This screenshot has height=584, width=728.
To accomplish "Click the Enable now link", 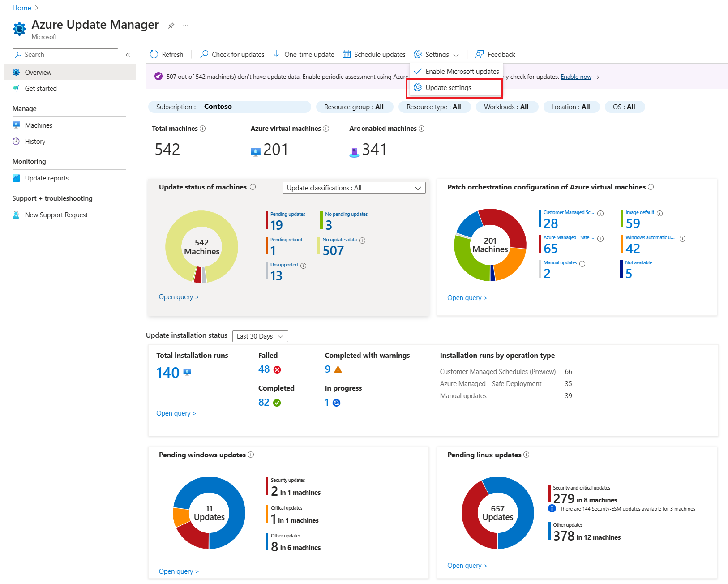I will 576,77.
